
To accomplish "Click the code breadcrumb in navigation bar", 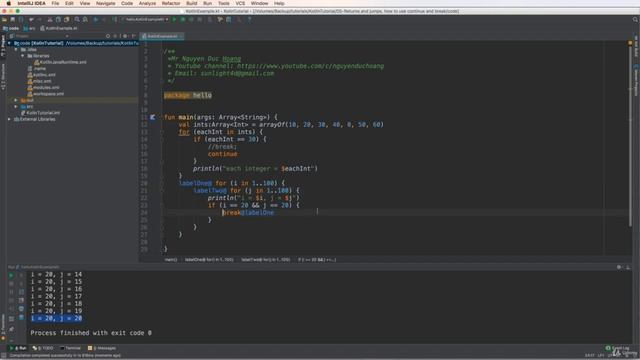I will click(x=11, y=28).
